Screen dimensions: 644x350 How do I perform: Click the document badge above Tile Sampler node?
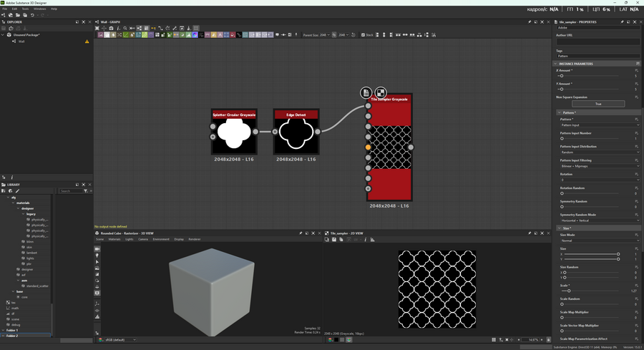pyautogui.click(x=366, y=92)
